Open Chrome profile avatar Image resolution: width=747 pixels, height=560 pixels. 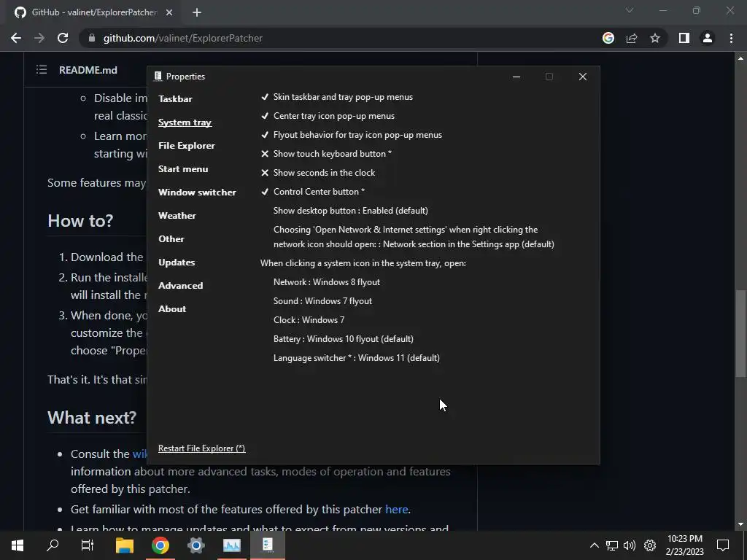[708, 38]
